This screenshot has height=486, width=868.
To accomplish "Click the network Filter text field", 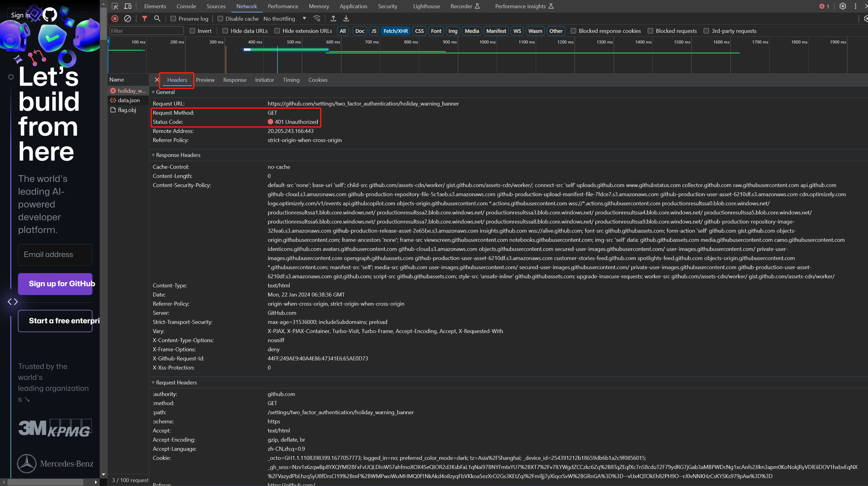I will [146, 31].
